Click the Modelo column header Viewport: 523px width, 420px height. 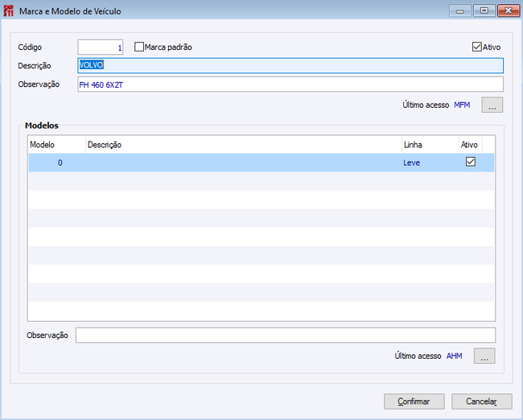[56, 145]
